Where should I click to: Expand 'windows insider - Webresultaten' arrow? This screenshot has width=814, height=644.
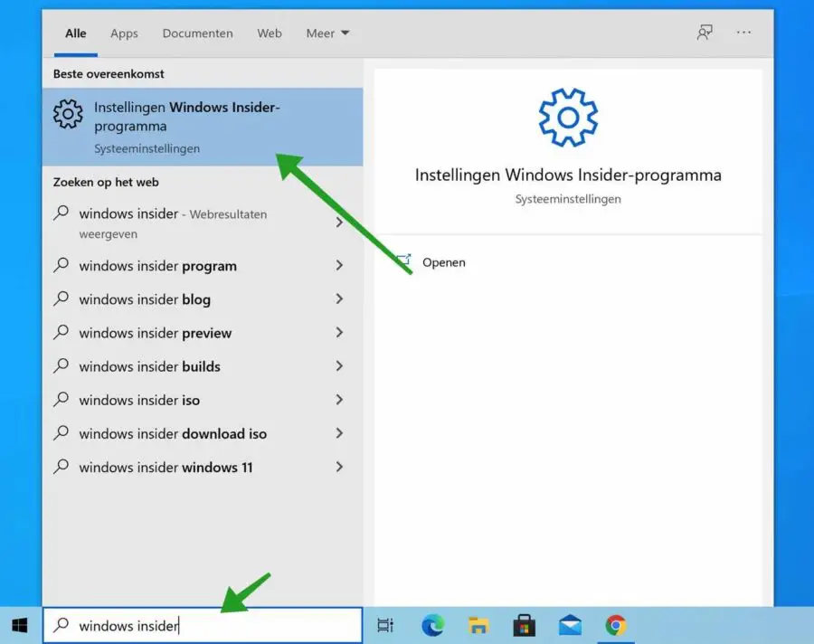[x=339, y=223]
